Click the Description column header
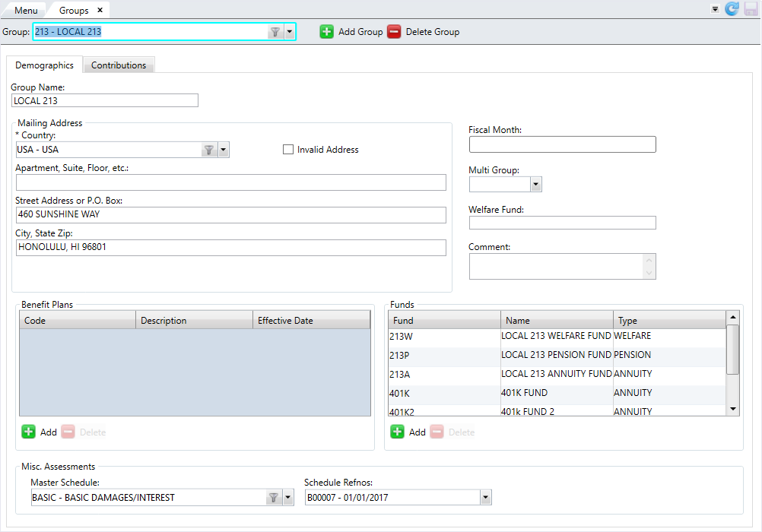 click(195, 320)
